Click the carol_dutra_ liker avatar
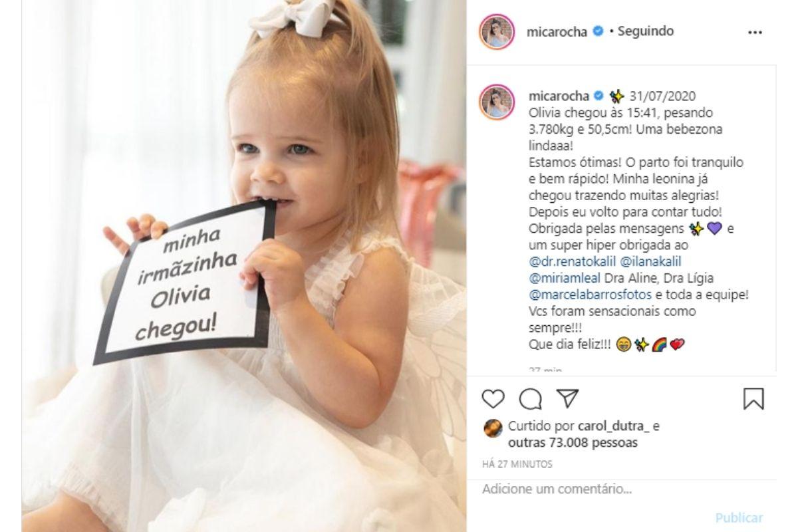Image resolution: width=798 pixels, height=532 pixels. point(493,429)
